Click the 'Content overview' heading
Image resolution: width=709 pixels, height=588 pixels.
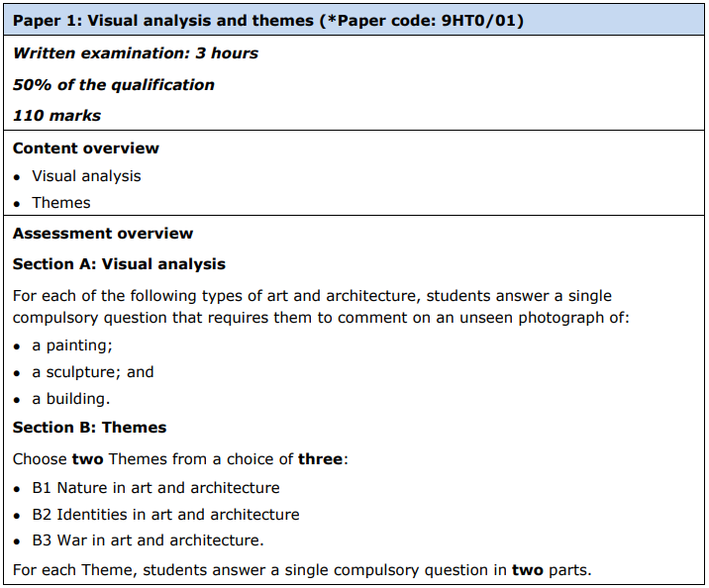click(x=86, y=147)
